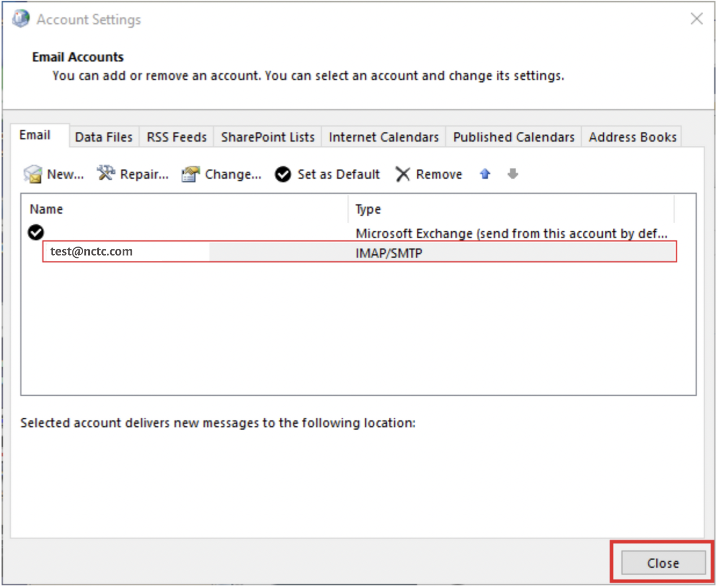Viewport: 718px width, 588px height.
Task: Click the Account Settings globe icon
Action: pyautogui.click(x=20, y=18)
